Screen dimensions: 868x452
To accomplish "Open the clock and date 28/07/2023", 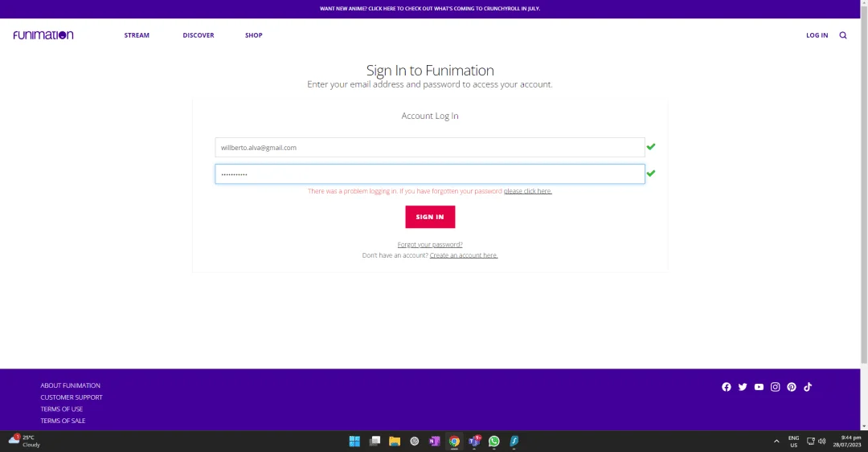I will (847, 441).
